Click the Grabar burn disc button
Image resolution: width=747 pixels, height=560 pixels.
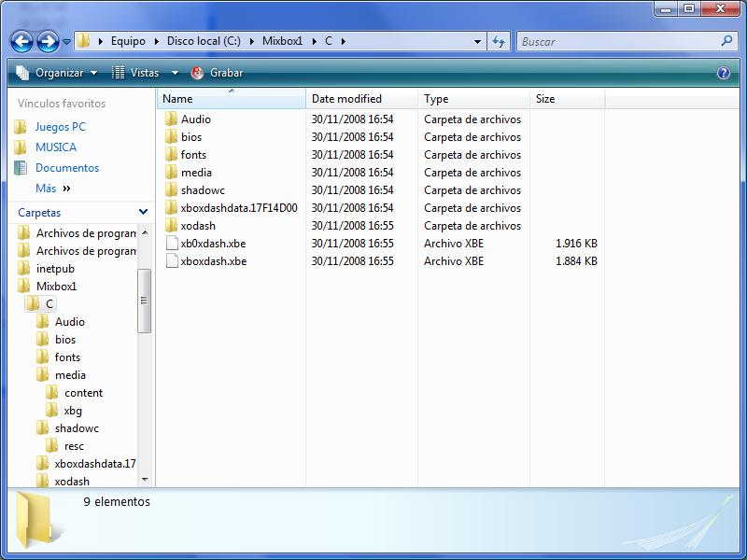[x=217, y=73]
